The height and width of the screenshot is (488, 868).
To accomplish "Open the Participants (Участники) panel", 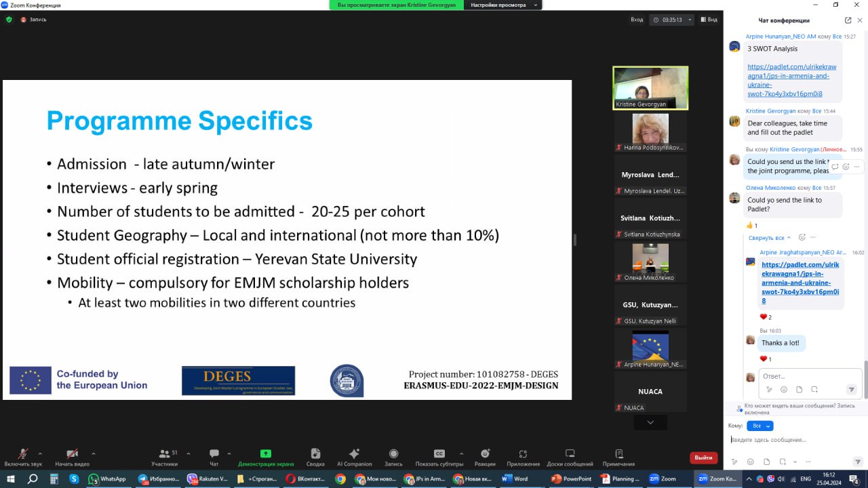I will pos(164,454).
